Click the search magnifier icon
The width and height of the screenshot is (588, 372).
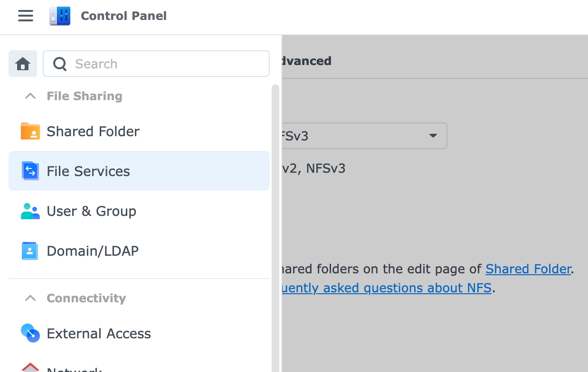[x=60, y=64]
